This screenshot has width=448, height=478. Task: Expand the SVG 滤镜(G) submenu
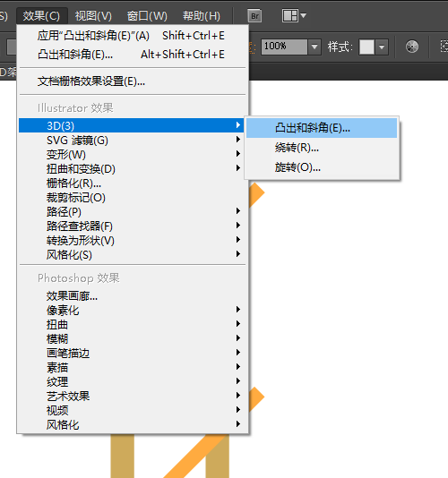coord(131,140)
